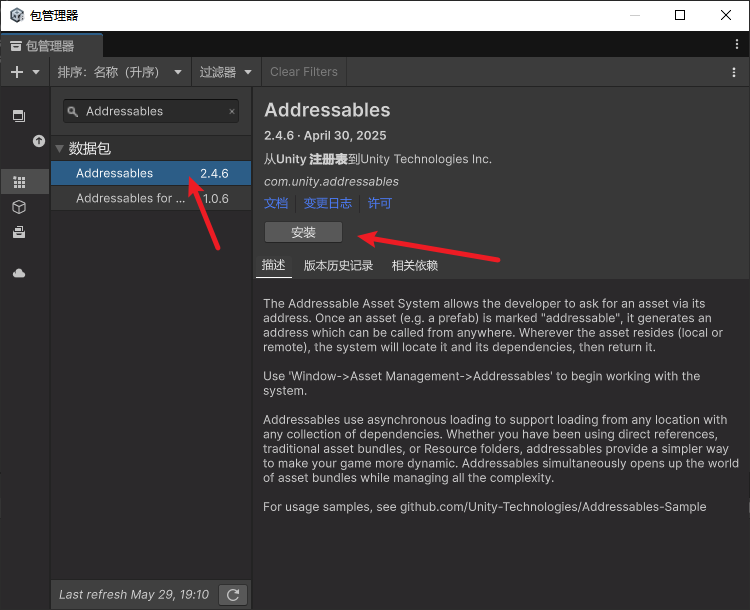The height and width of the screenshot is (610, 750).
Task: Click the Addressables package title heading
Action: coord(327,110)
